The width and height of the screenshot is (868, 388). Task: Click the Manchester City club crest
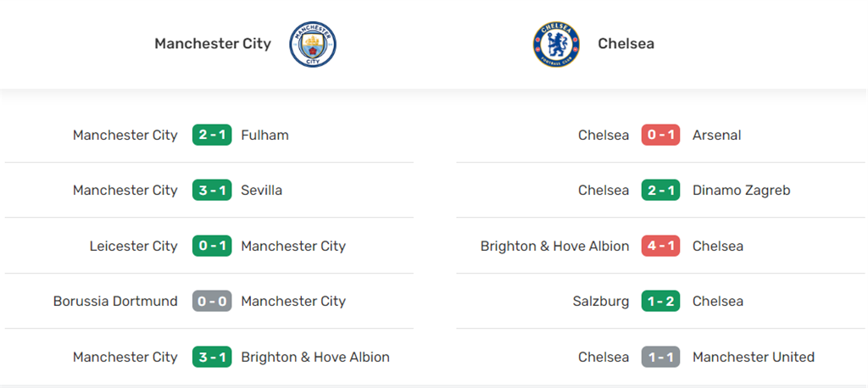(313, 44)
